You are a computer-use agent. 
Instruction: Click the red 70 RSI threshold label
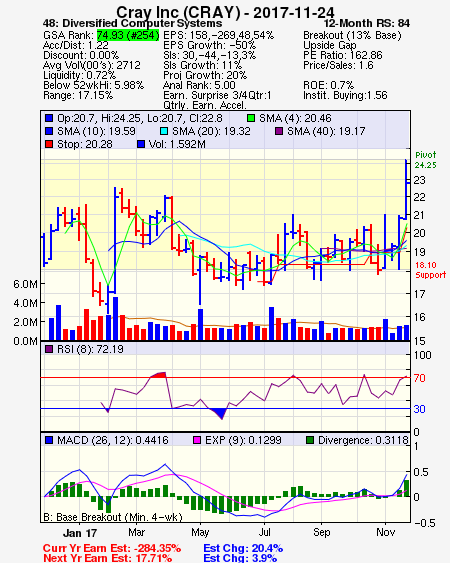419,378
